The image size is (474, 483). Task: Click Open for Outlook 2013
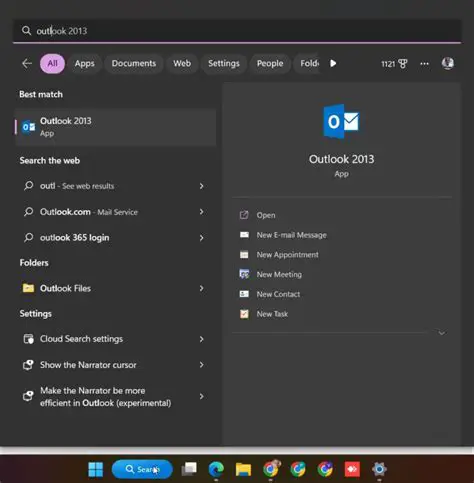pos(266,215)
